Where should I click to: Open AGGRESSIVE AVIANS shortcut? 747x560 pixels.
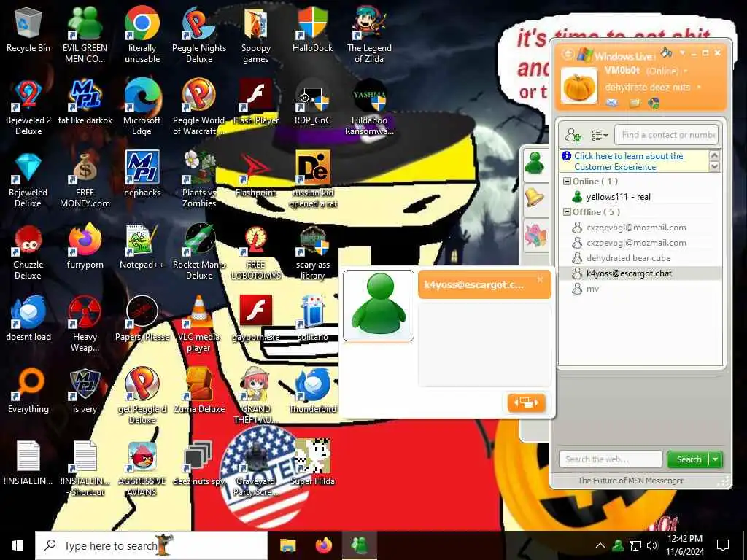tap(142, 469)
